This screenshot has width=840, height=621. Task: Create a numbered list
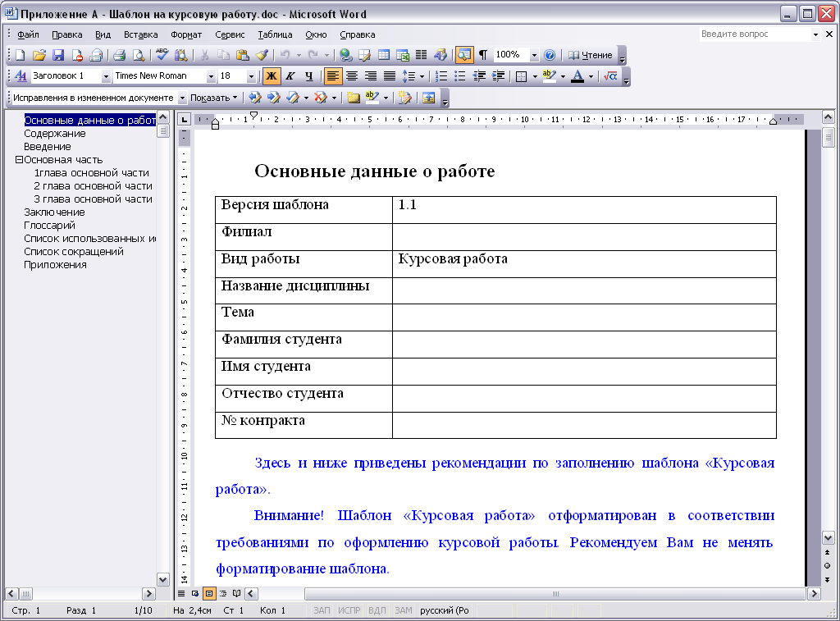coord(441,76)
